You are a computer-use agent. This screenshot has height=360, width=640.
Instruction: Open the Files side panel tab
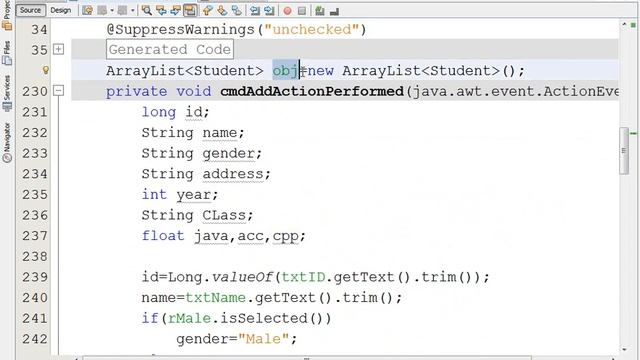pyautogui.click(x=7, y=53)
